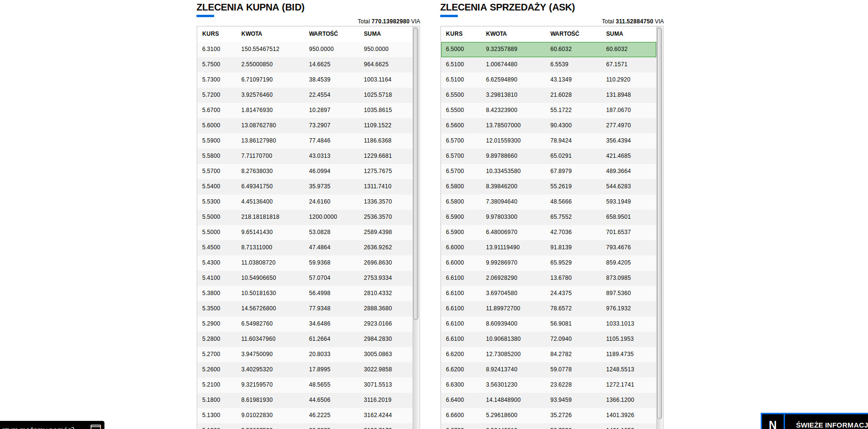Click ask price 6.6300
Screen dimensions: 868x429
pos(455,385)
